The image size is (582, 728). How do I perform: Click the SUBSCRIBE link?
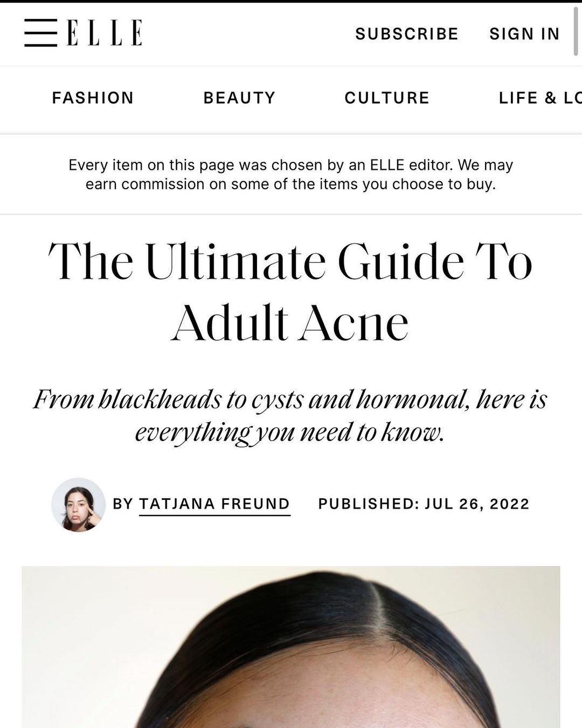tap(406, 34)
